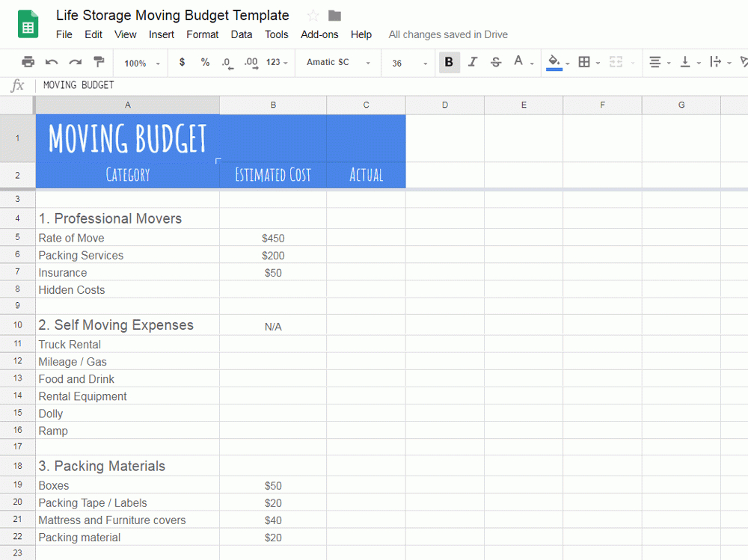Screen dimensions: 748x560
Task: Select row 10 header
Action: [x=18, y=324]
